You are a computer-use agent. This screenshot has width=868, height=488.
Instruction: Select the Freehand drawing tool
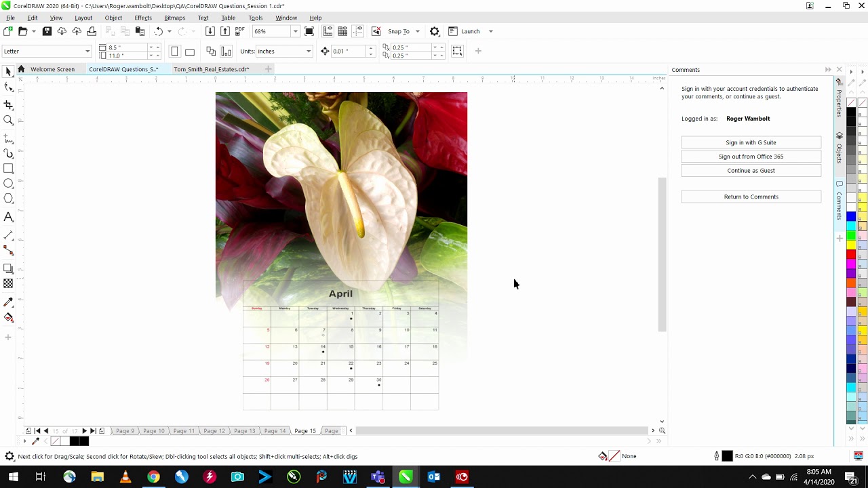click(8, 139)
